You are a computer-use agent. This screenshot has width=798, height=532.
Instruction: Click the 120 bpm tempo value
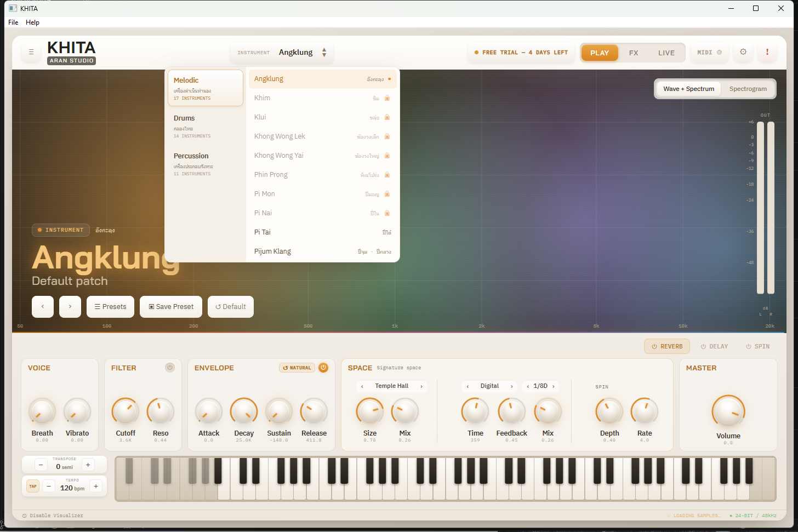72,488
